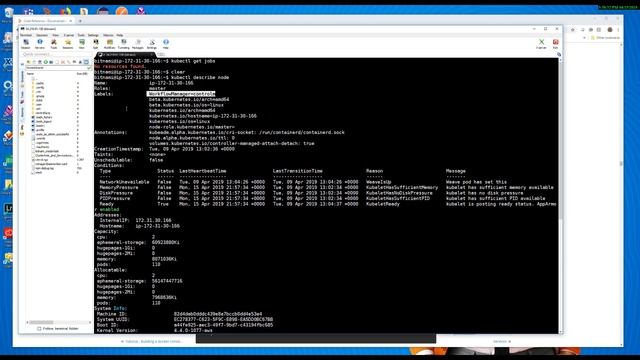Select the .cache folder in file list
The height and width of the screenshot is (360, 640).
pos(40,83)
